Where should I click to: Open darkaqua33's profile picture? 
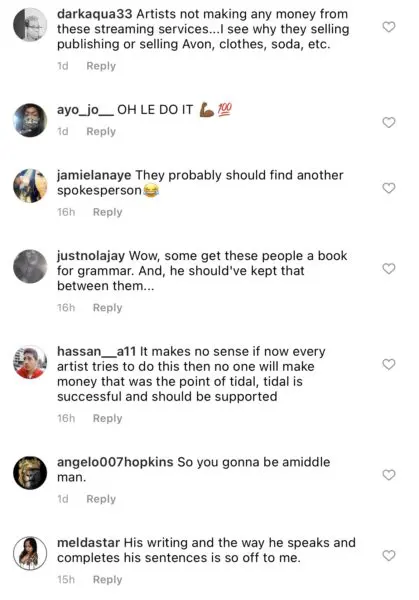tap(30, 24)
